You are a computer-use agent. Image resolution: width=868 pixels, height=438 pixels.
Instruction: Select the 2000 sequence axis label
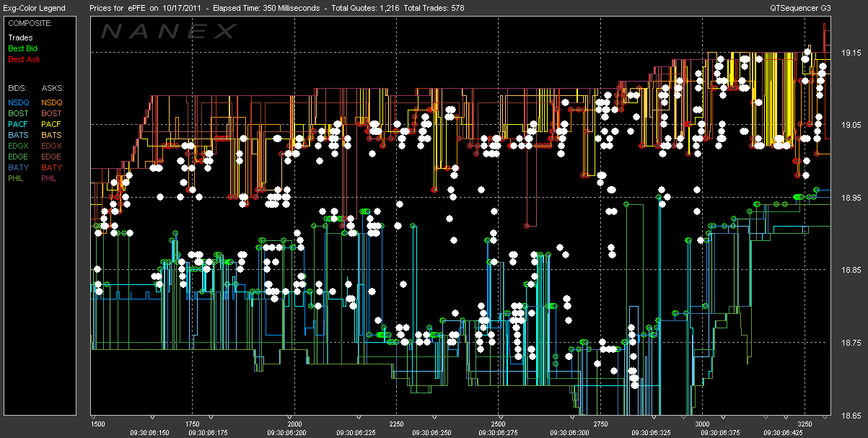pos(295,424)
